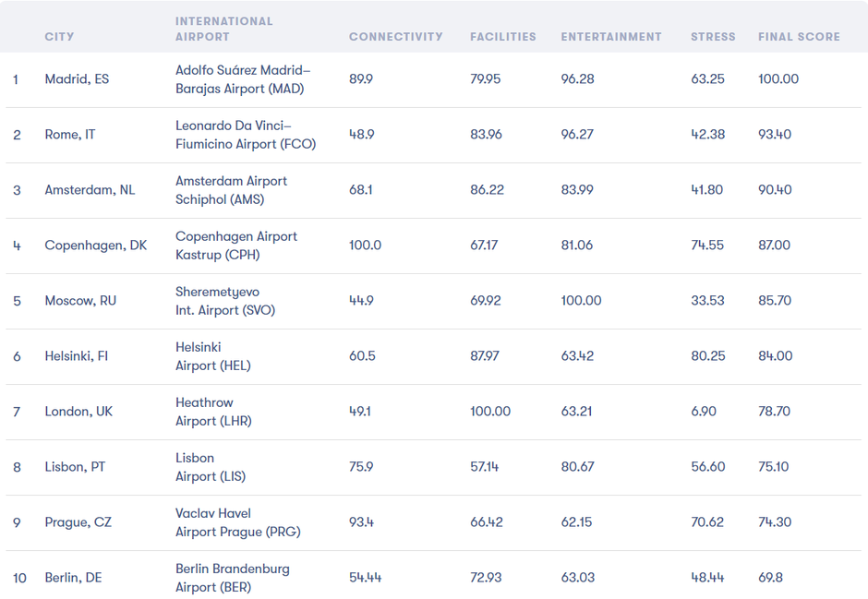Click the FACILITIES column header

[502, 37]
